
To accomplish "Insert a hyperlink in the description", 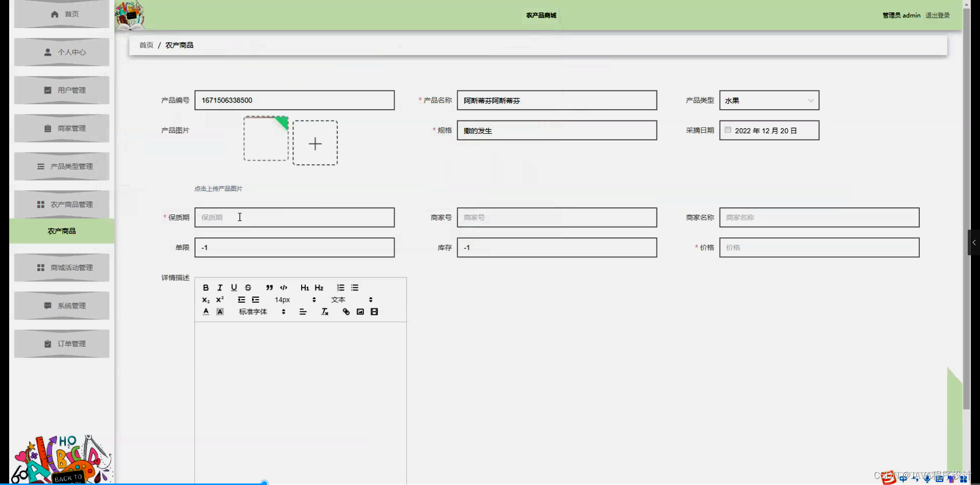I will [346, 311].
